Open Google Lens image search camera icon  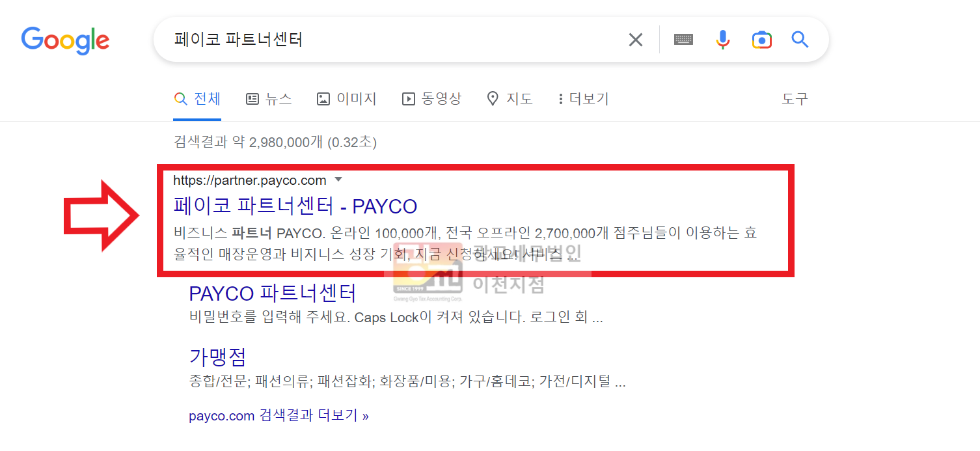tap(762, 40)
